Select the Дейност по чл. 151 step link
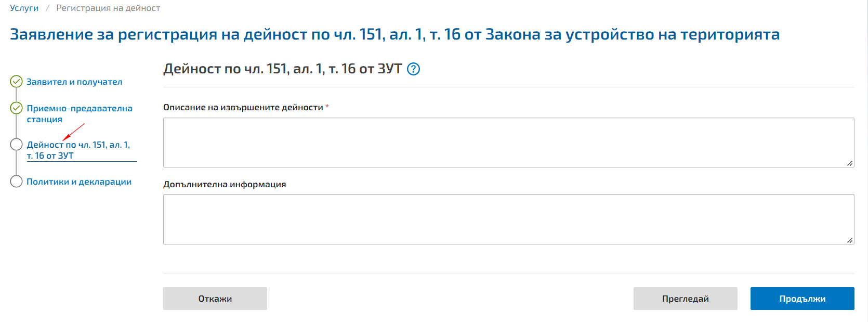 click(78, 150)
